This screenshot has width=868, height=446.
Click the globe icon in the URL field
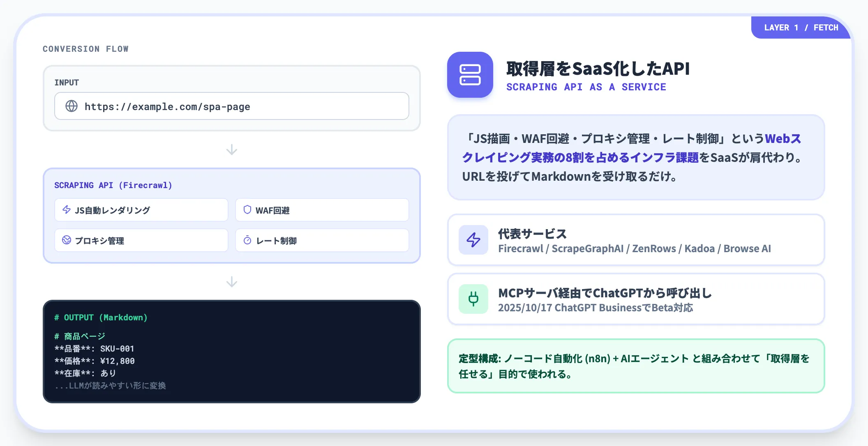point(72,106)
